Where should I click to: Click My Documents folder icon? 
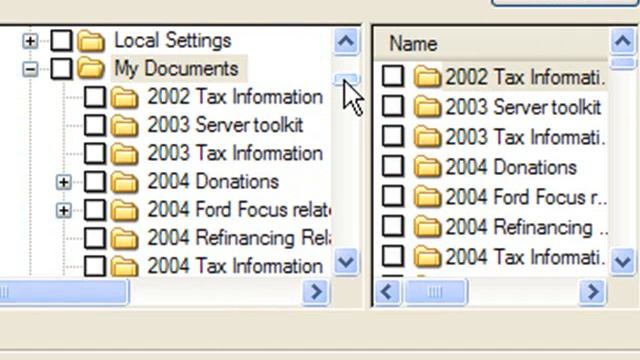point(91,68)
